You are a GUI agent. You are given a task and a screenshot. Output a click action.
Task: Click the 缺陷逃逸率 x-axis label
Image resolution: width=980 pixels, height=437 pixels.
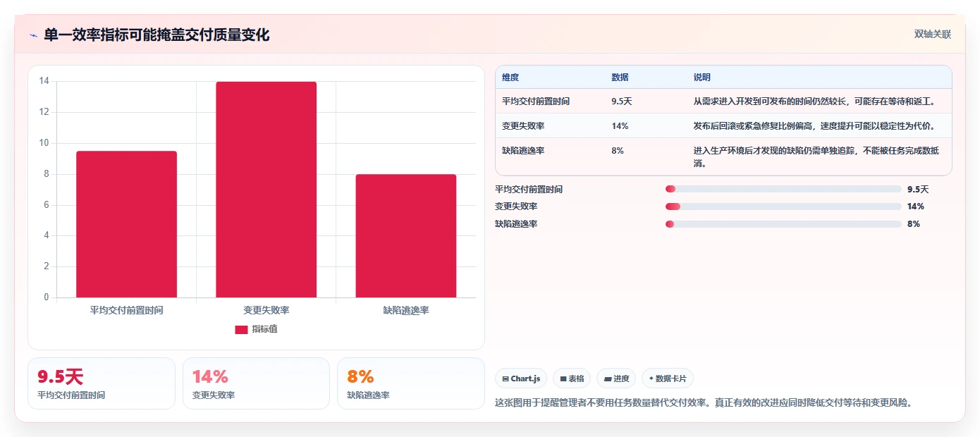[x=406, y=310]
